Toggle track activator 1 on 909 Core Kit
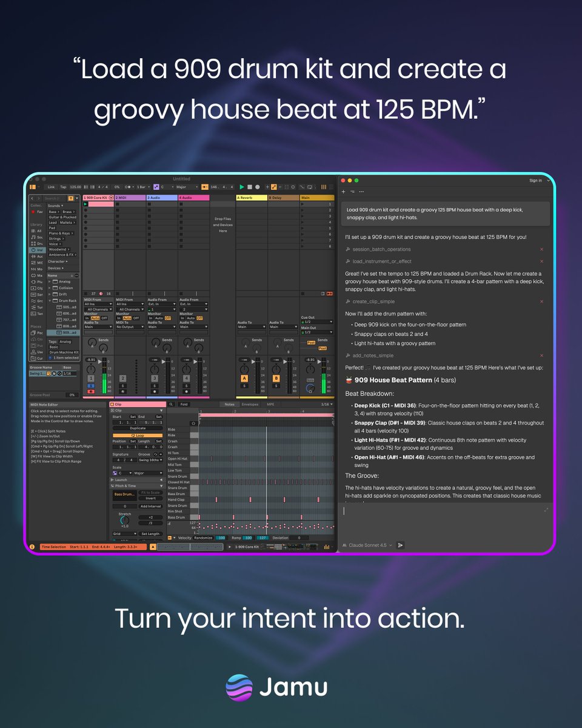Screen dimensions: 582x728 [91, 378]
